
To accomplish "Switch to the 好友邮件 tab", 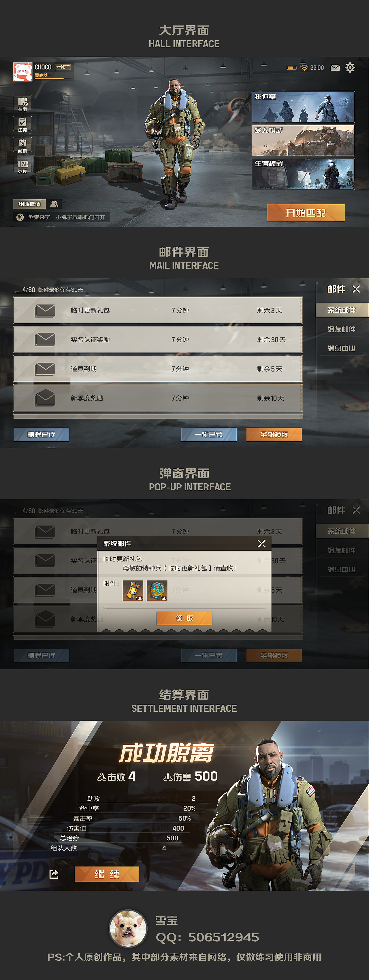I will point(342,329).
